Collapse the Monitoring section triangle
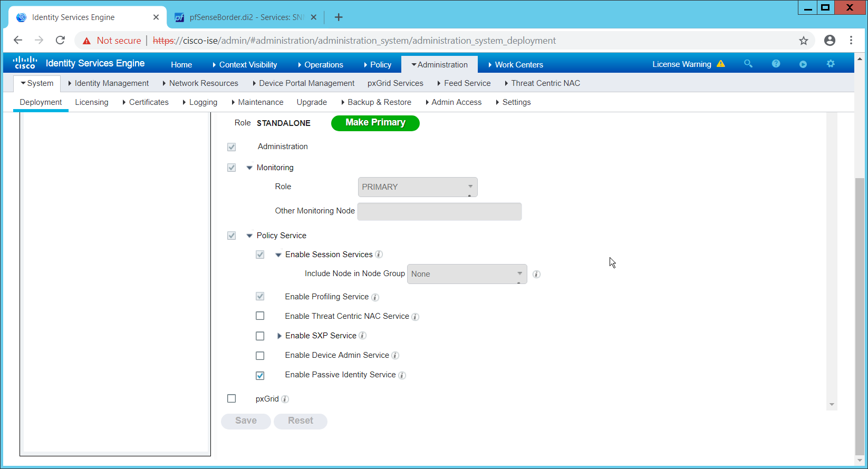Viewport: 868px width, 469px height. pos(249,168)
